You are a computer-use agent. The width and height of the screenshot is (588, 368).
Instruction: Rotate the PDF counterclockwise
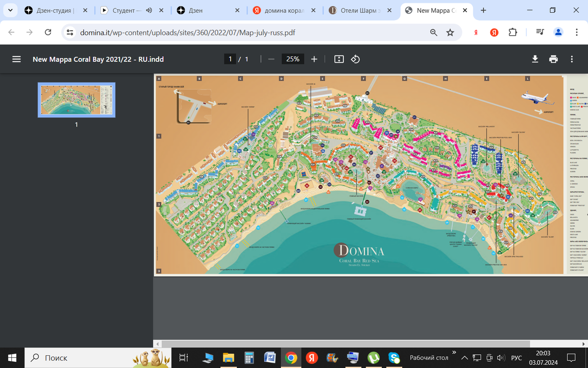click(x=356, y=59)
